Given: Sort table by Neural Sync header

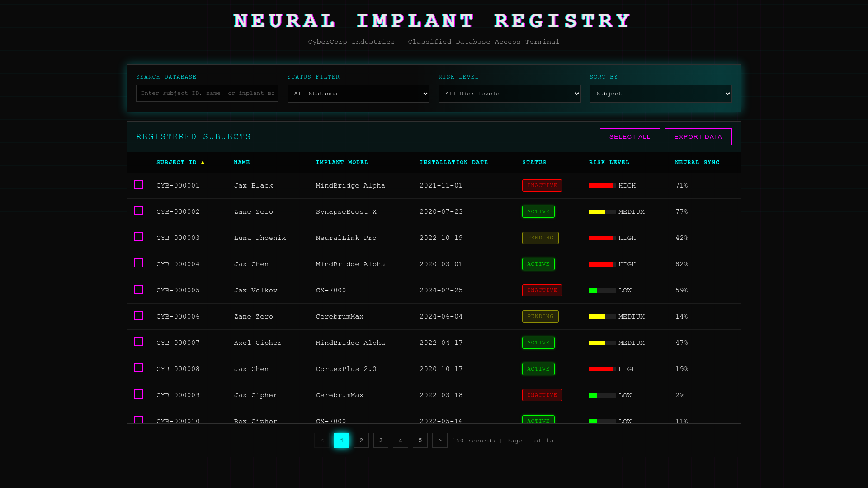Looking at the screenshot, I should coord(697,163).
